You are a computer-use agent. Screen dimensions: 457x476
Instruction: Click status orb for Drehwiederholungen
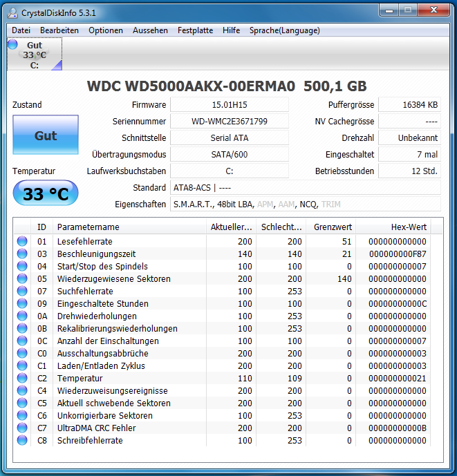22,316
